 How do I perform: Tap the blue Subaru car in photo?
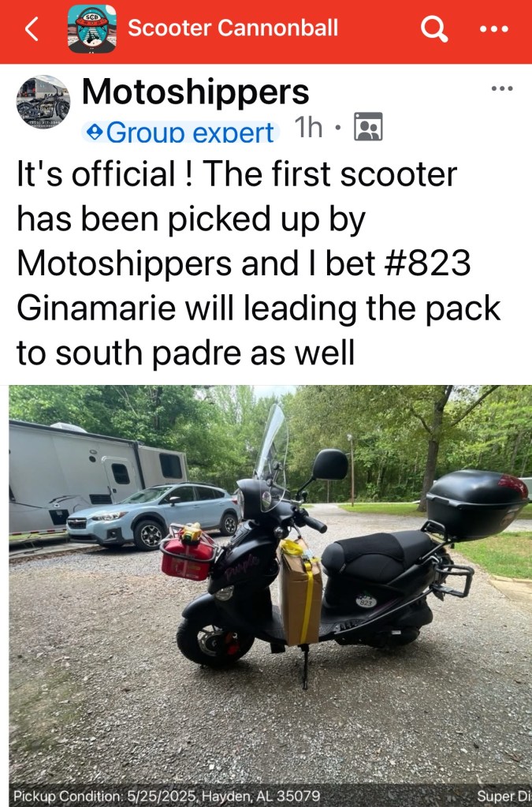pos(153,514)
